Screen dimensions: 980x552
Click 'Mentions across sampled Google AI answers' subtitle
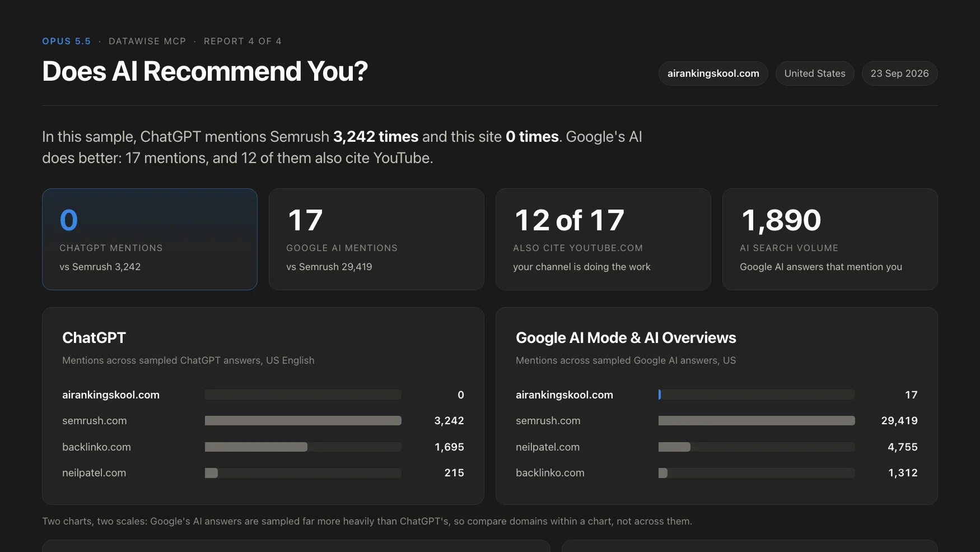pos(626,360)
